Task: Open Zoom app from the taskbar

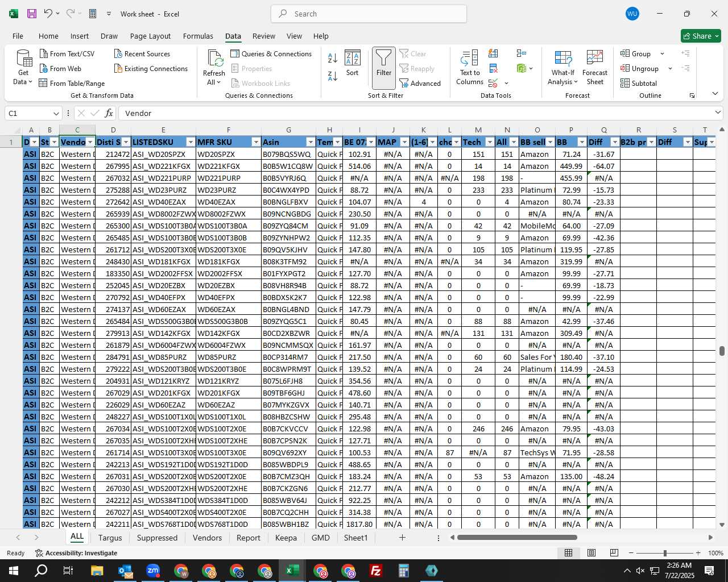Action: pyautogui.click(x=153, y=571)
